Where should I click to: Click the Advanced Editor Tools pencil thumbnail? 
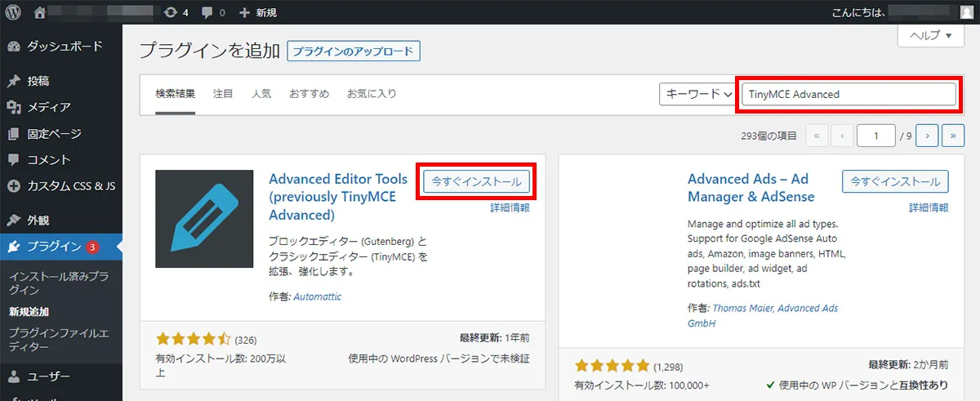[x=204, y=219]
